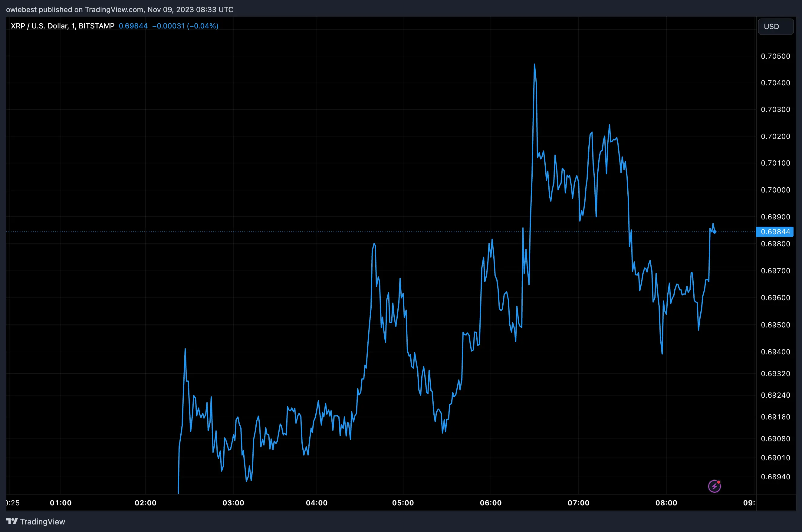802x532 pixels.
Task: Click the 05:00 time axis label
Action: point(403,503)
